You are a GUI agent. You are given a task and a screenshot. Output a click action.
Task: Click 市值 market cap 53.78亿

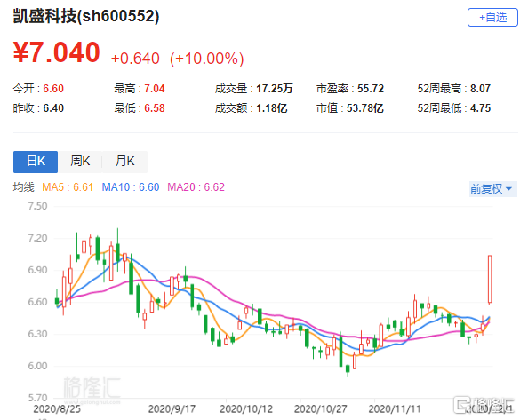click(x=365, y=108)
